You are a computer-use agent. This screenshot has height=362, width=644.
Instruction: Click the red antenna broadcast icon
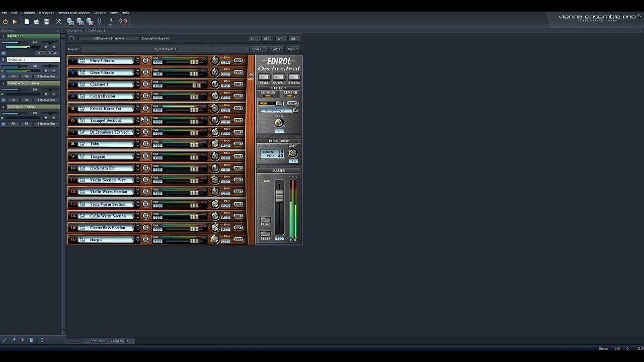click(123, 22)
